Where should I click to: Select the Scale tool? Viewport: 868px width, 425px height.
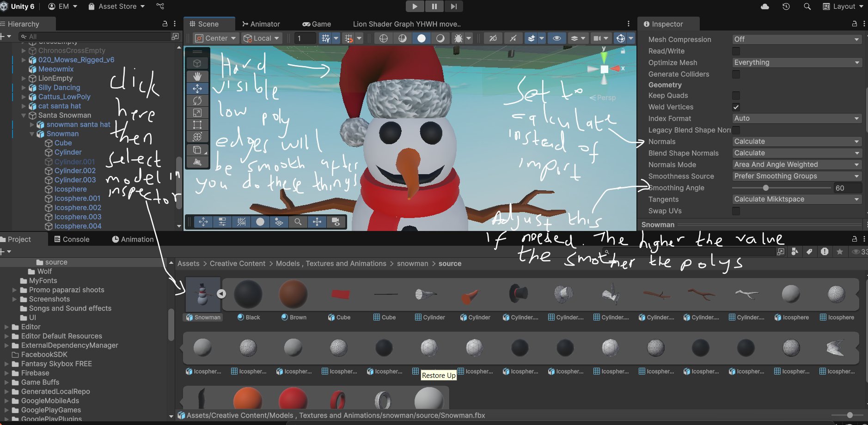197,112
